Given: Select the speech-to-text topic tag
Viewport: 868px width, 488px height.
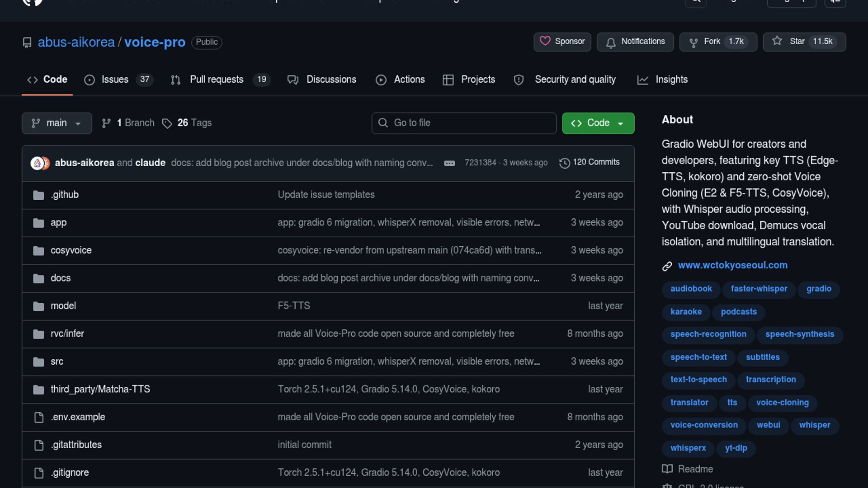Looking at the screenshot, I should tap(698, 358).
